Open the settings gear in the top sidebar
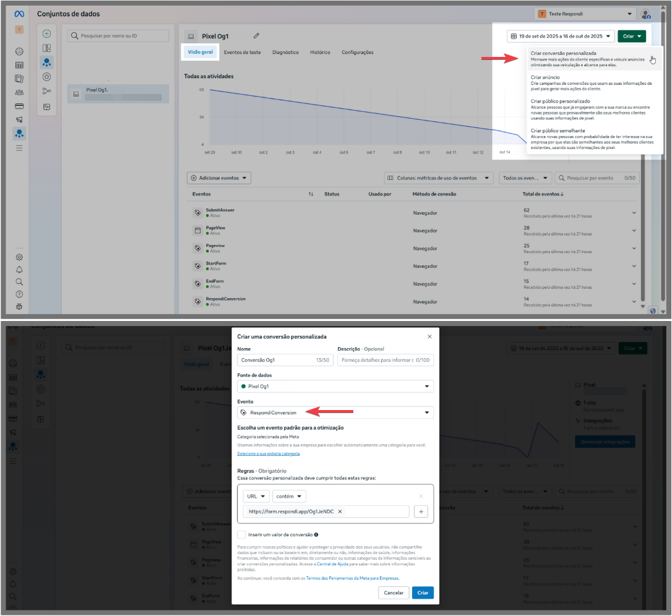The image size is (672, 616). tap(19, 257)
